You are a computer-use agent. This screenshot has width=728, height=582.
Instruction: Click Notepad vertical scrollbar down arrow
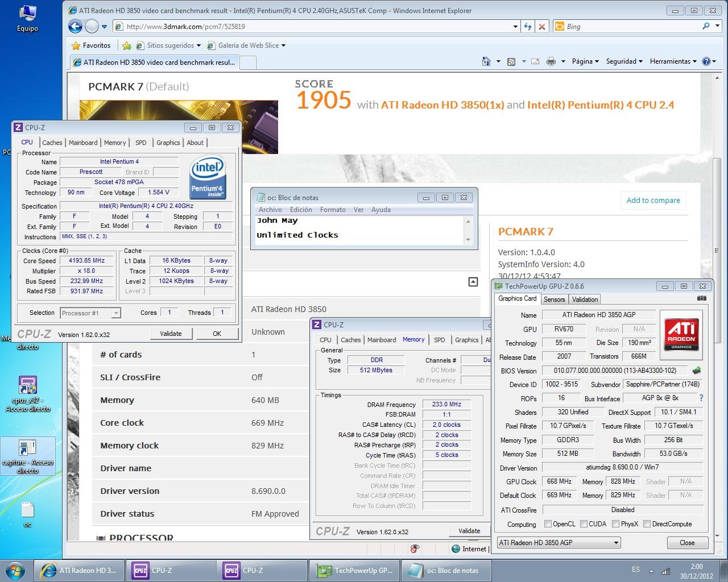468,240
